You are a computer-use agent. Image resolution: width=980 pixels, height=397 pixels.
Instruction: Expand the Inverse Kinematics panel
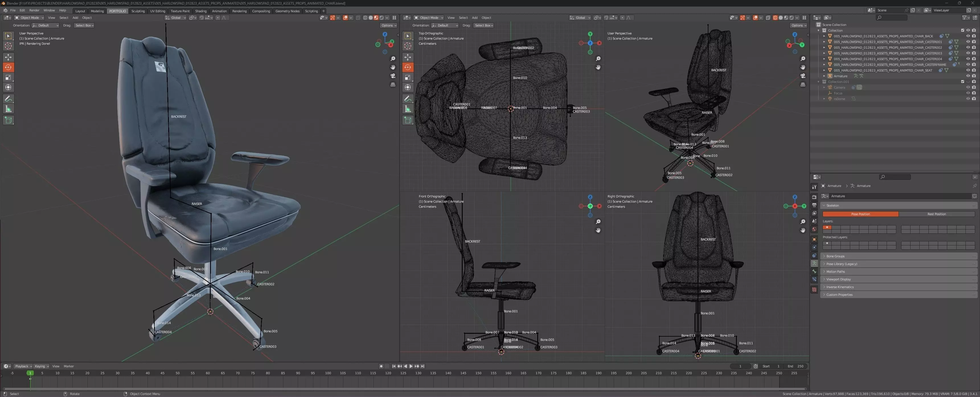click(x=840, y=287)
